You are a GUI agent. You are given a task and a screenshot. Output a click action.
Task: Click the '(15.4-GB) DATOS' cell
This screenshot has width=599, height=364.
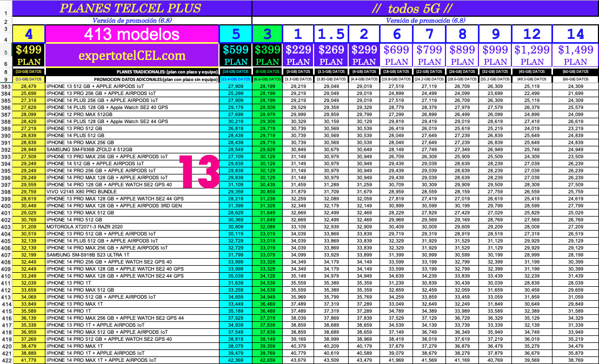click(x=236, y=79)
